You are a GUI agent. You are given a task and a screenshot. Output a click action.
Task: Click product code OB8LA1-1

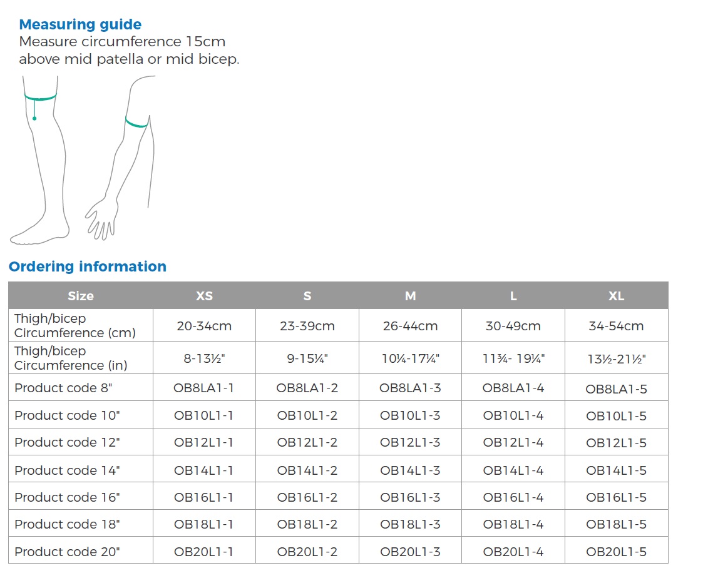(204, 388)
